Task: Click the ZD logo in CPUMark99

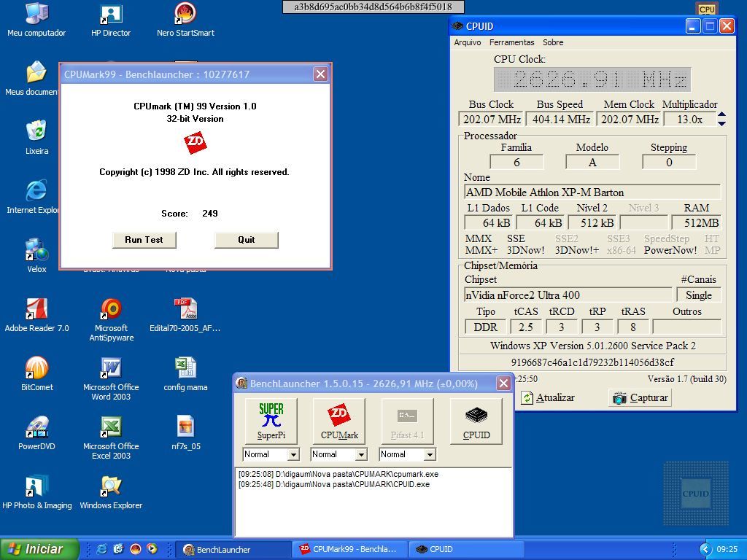Action: [196, 142]
